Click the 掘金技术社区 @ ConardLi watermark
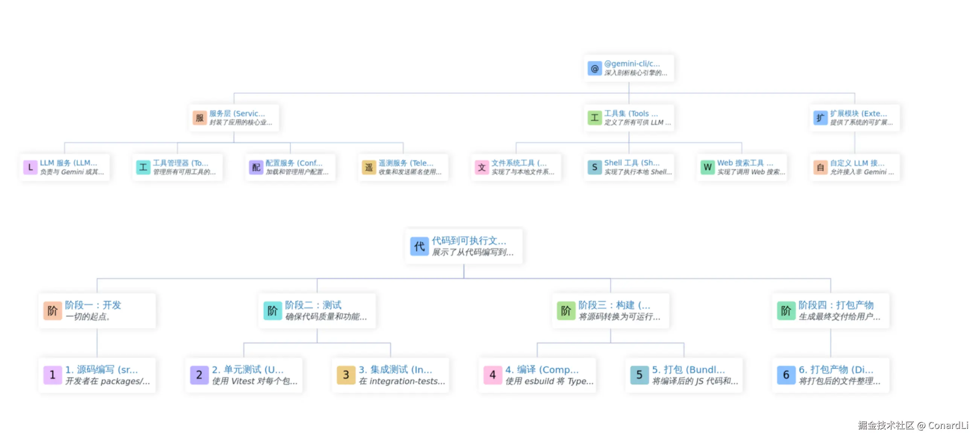Viewport: 980px width, 442px height. [x=912, y=425]
